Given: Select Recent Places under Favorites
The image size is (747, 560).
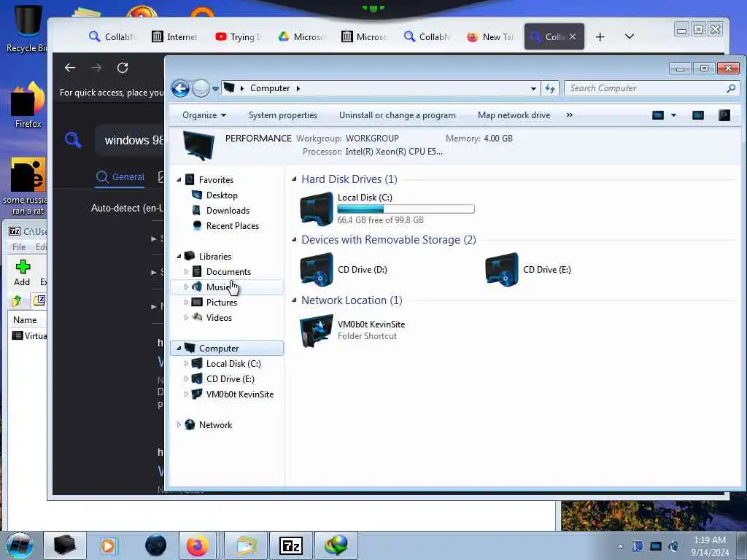Looking at the screenshot, I should point(233,226).
